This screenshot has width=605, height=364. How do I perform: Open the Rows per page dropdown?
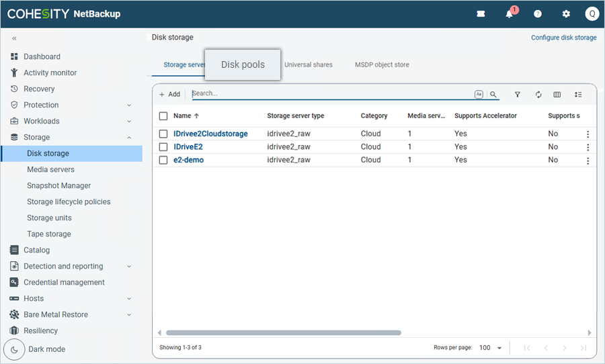491,348
